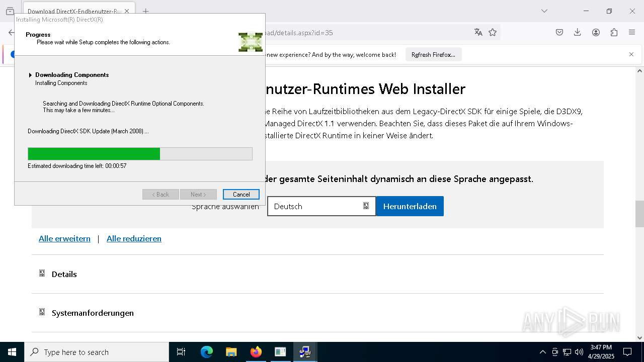Open the Windows Start menu
This screenshot has width=644, height=362.
pyautogui.click(x=12, y=352)
